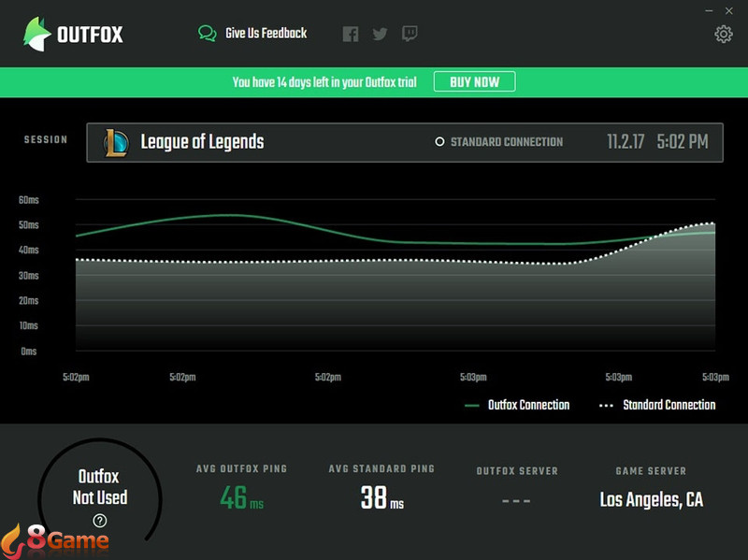748x560 pixels.
Task: Toggle Standard Connection legend entry
Action: (658, 405)
